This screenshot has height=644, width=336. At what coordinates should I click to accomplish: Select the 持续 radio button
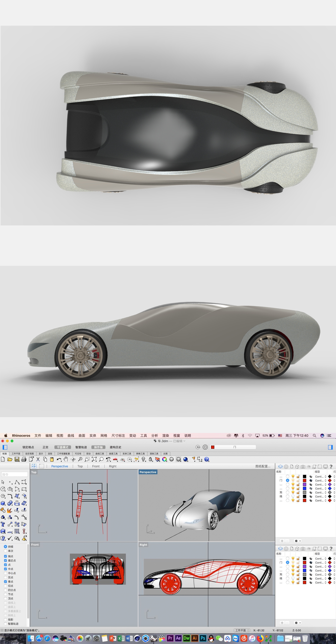5,546
